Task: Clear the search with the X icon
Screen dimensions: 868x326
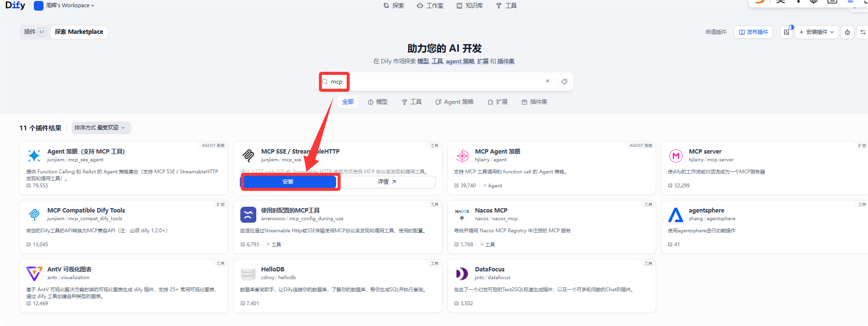Action: tap(547, 81)
